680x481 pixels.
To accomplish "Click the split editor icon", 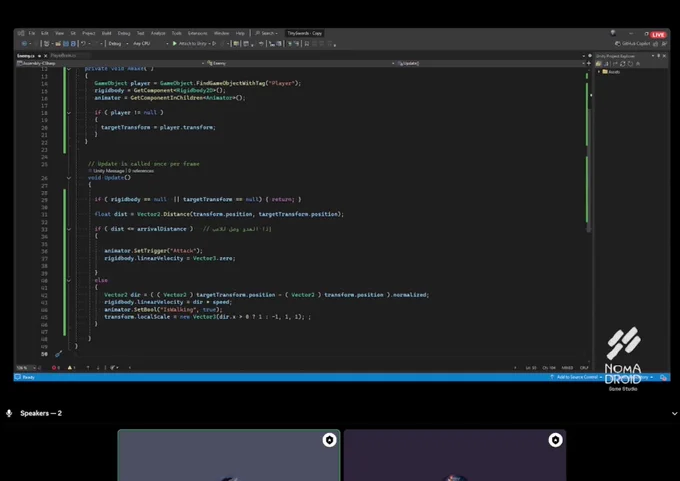I will (x=589, y=63).
